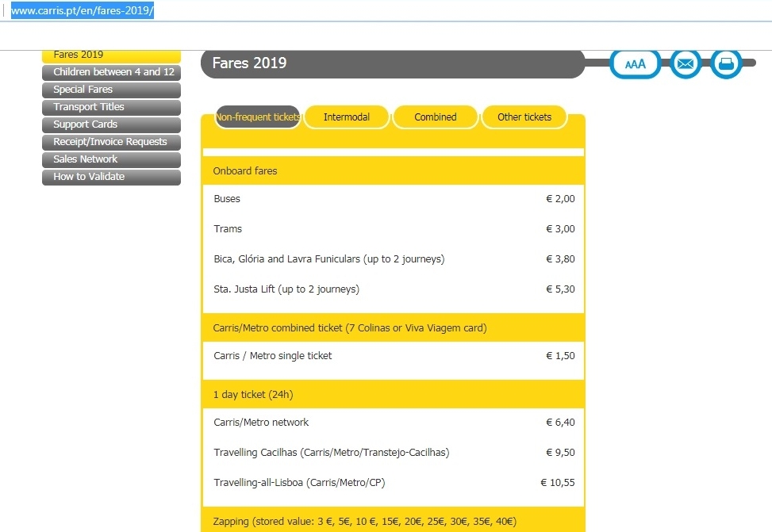This screenshot has width=772, height=532.
Task: Select the Non-frequent tickets tab
Action: pos(258,117)
